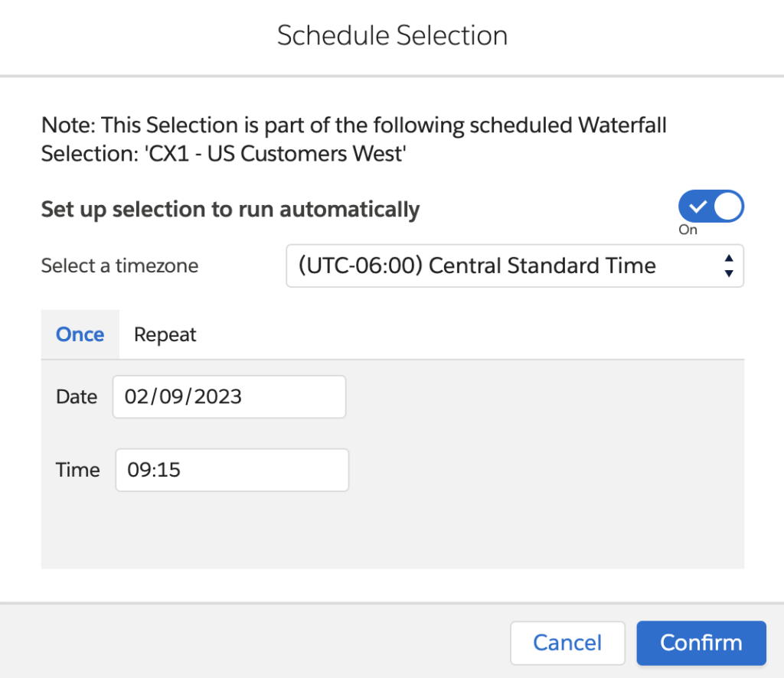Click the "On" status label under the toggle
This screenshot has width=784, height=678.
coord(688,230)
